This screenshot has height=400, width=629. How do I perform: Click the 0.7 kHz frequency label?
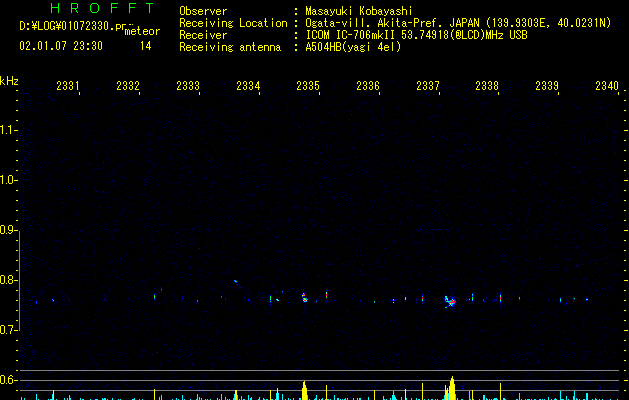point(9,330)
